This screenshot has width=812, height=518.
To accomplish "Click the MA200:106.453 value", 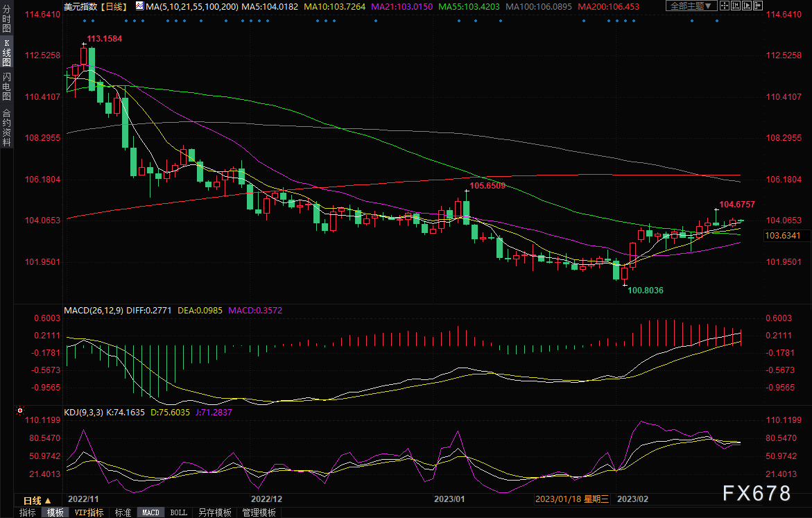I will [609, 7].
